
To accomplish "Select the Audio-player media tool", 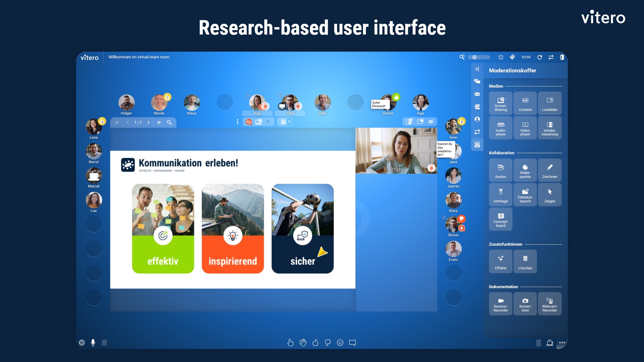I will point(500,128).
